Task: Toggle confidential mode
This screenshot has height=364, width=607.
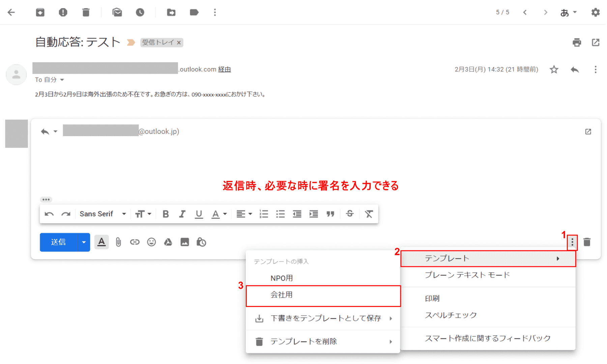Action: coord(201,242)
